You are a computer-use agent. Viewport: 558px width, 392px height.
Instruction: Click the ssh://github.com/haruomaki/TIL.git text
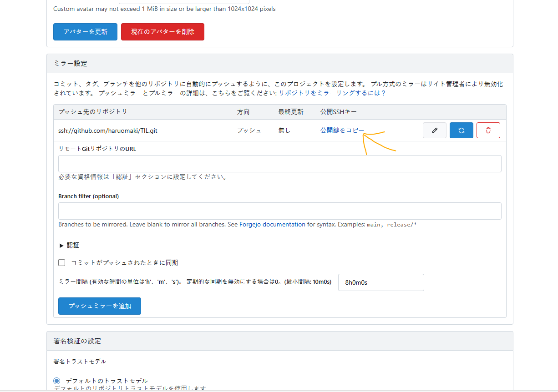pos(108,131)
